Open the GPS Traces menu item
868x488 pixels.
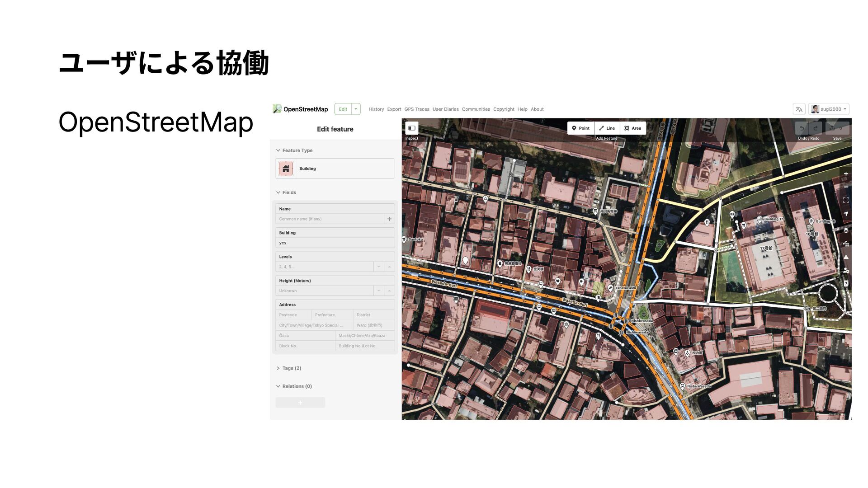click(x=416, y=109)
